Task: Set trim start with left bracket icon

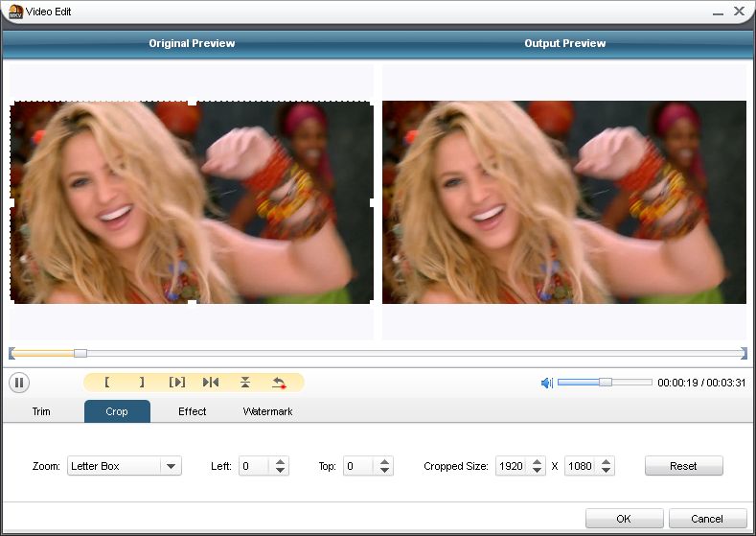Action: (x=106, y=382)
